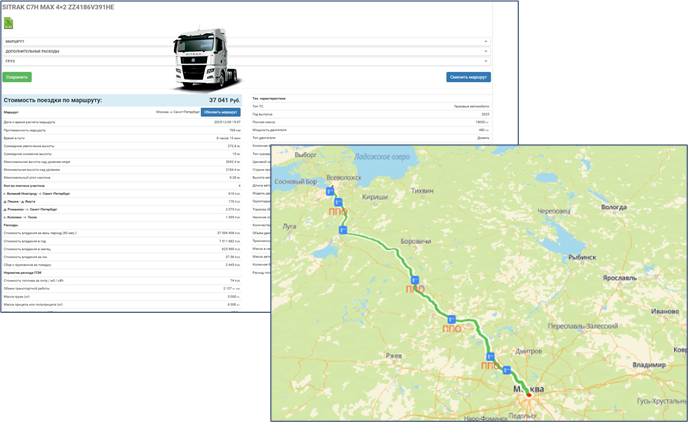Click the Обновить маршрут button
The height and width of the screenshot is (422, 688).
pos(227,112)
